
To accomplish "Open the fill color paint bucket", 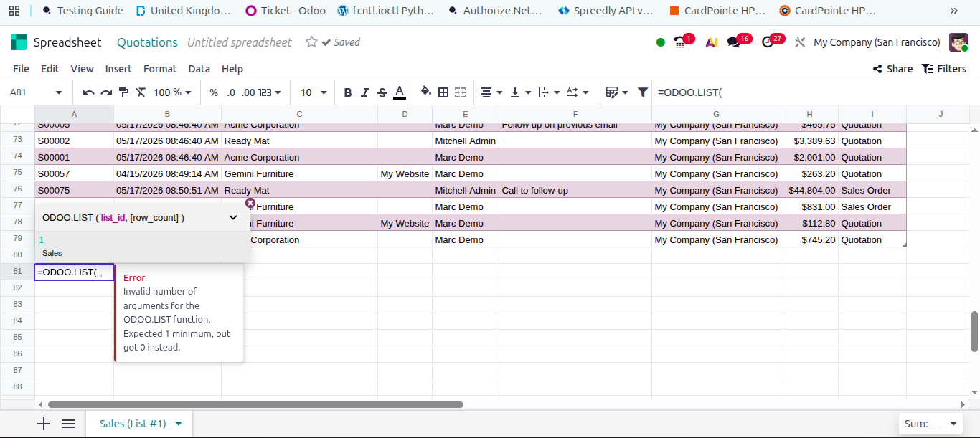I will click(426, 92).
